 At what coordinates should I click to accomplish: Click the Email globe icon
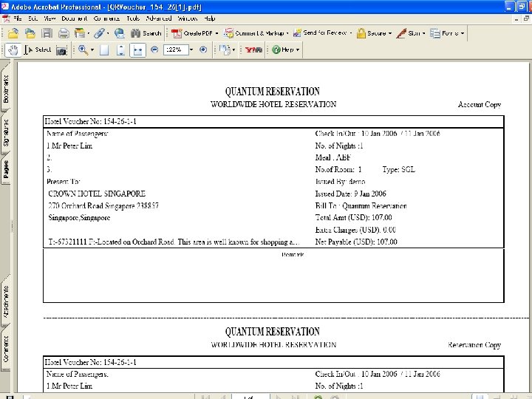pyautogui.click(x=120, y=33)
